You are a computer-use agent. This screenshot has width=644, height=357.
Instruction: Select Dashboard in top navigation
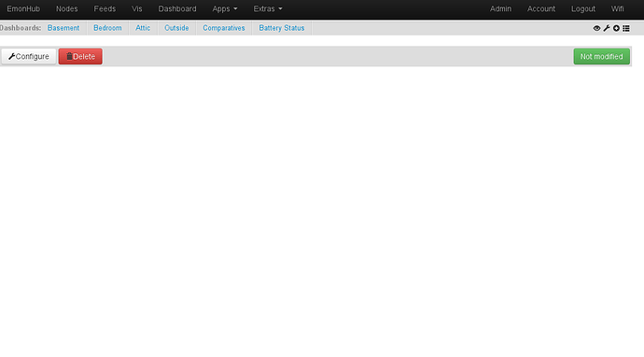pyautogui.click(x=177, y=8)
